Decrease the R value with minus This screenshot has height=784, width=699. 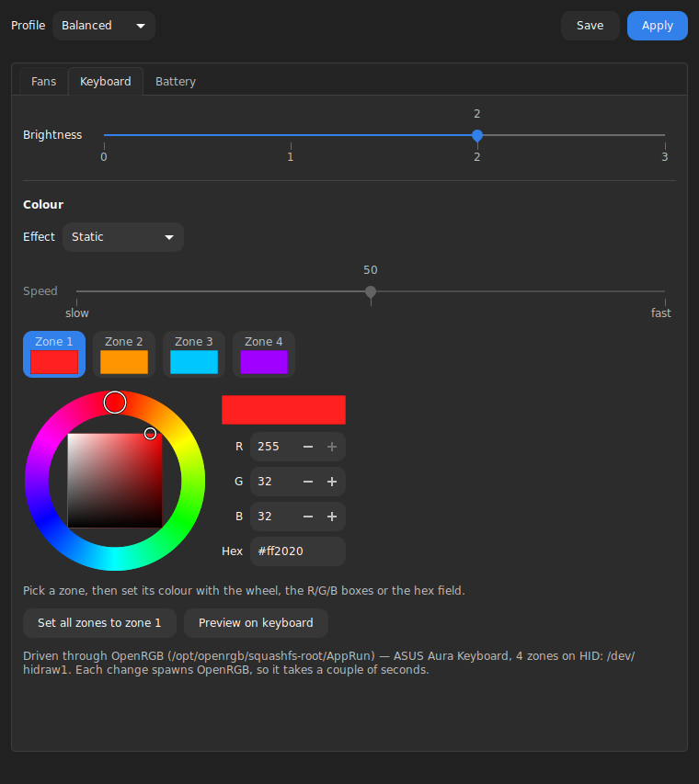(x=308, y=447)
